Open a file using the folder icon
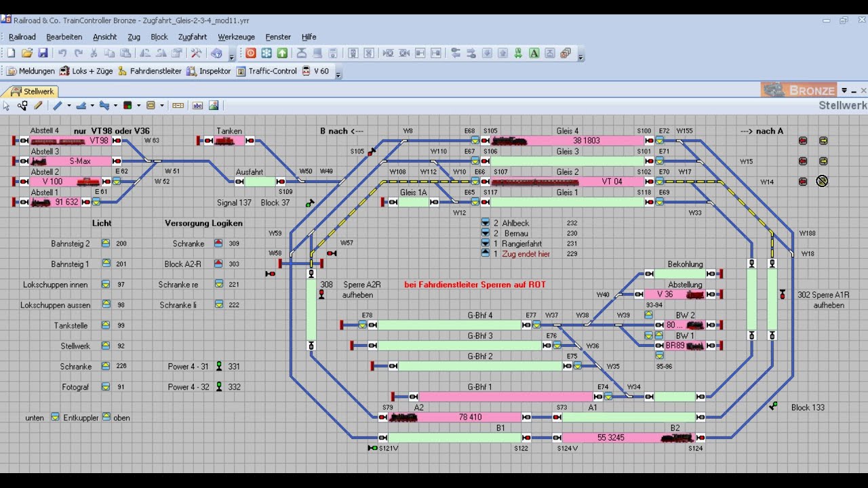The image size is (868, 488). point(27,53)
